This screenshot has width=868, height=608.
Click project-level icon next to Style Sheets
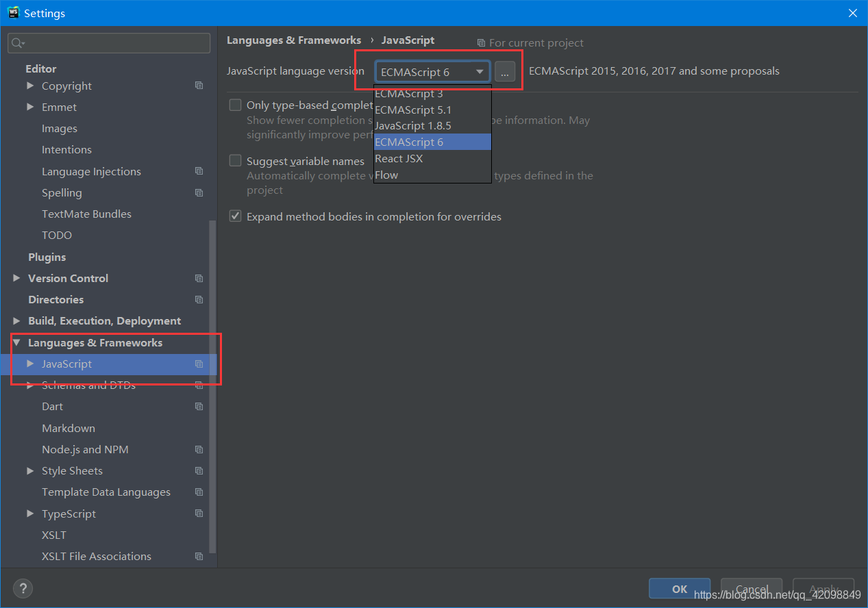[x=199, y=470]
